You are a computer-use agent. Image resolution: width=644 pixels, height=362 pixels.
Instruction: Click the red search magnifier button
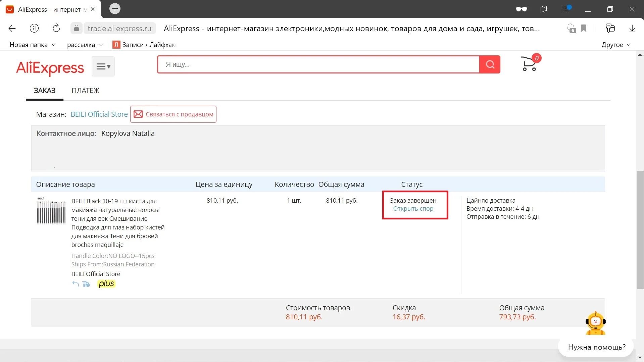pyautogui.click(x=490, y=64)
